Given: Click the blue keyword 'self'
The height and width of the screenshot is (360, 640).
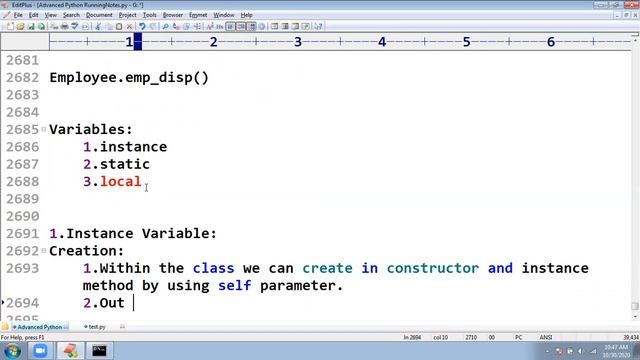Looking at the screenshot, I should tap(234, 285).
